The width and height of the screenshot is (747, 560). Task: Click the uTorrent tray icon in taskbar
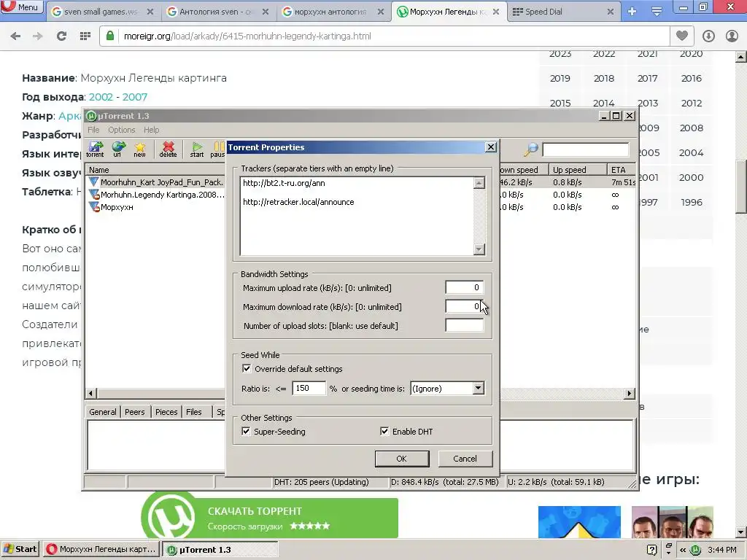click(696, 550)
